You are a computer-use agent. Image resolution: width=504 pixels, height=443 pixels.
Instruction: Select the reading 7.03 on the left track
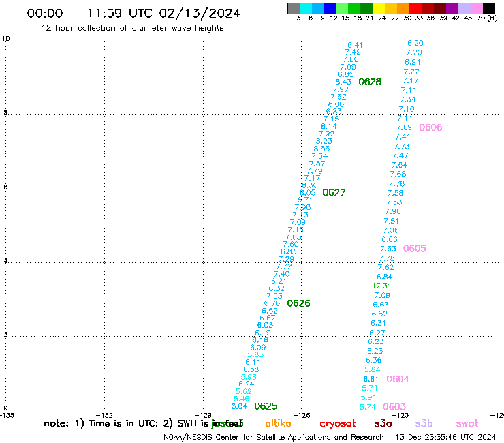pos(274,296)
